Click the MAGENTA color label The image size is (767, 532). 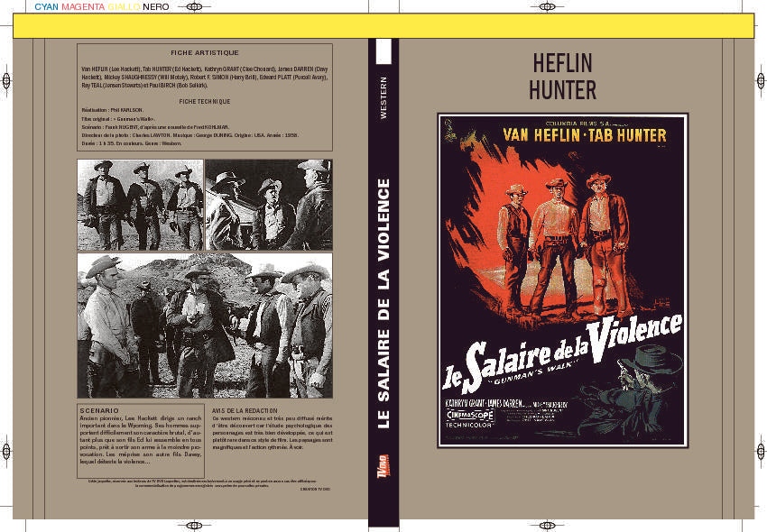(x=83, y=7)
